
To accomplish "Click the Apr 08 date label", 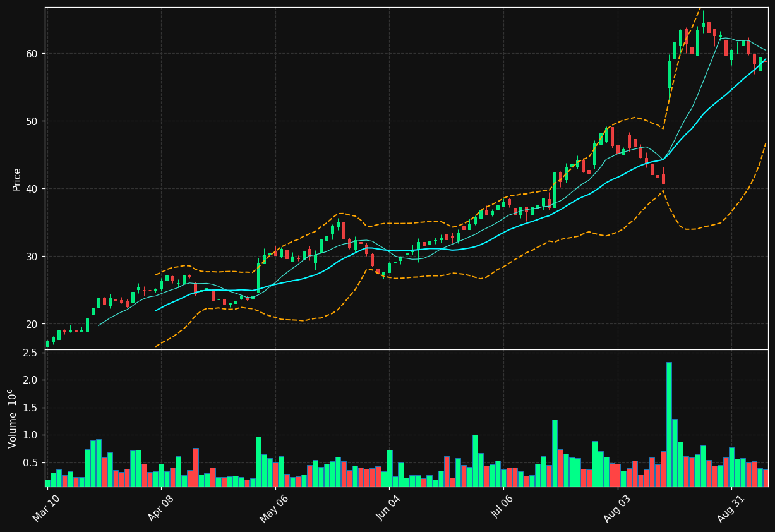I will 160,507.
